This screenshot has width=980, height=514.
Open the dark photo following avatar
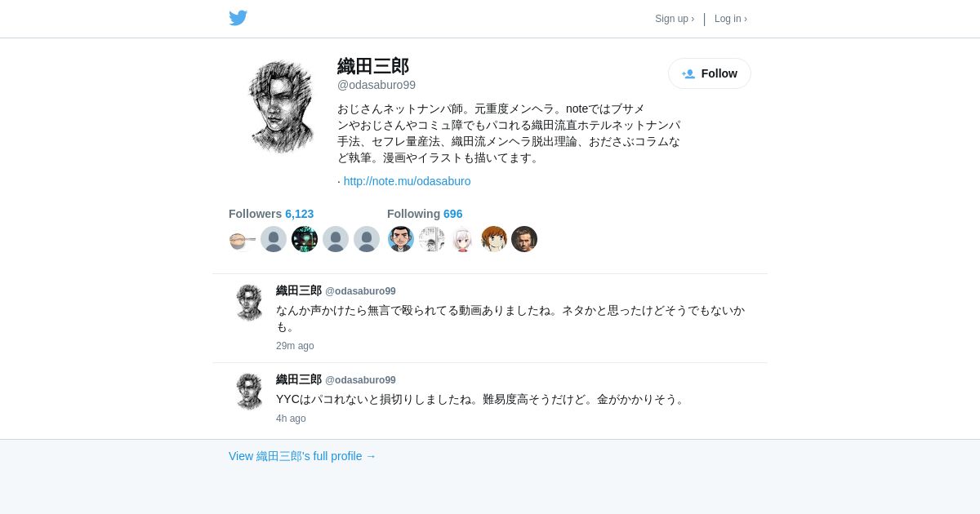click(x=524, y=239)
